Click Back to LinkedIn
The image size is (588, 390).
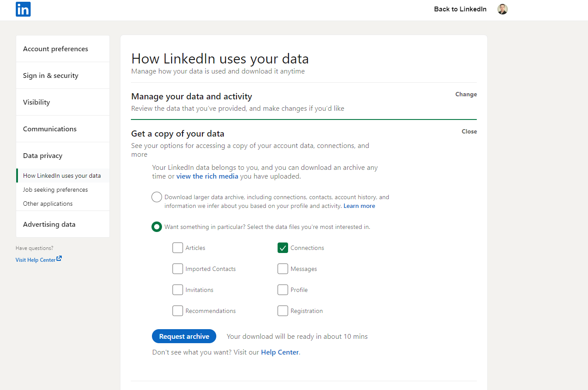(x=460, y=9)
